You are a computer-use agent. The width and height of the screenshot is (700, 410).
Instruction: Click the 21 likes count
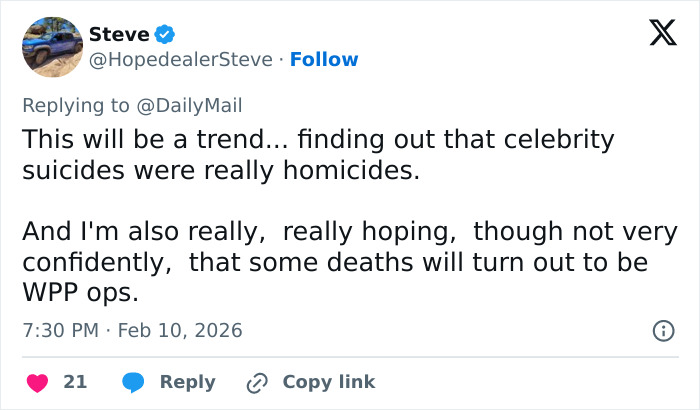(75, 382)
